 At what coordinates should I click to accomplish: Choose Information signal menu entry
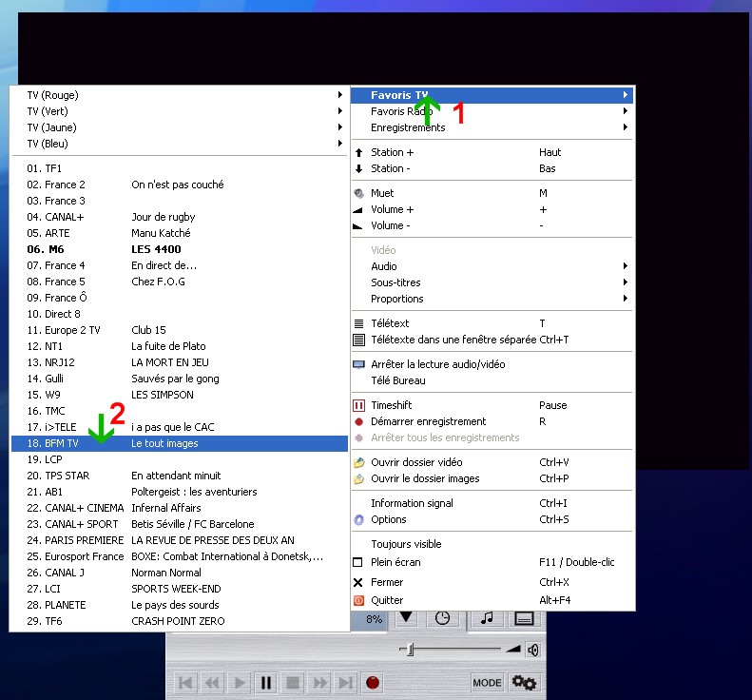pyautogui.click(x=492, y=503)
